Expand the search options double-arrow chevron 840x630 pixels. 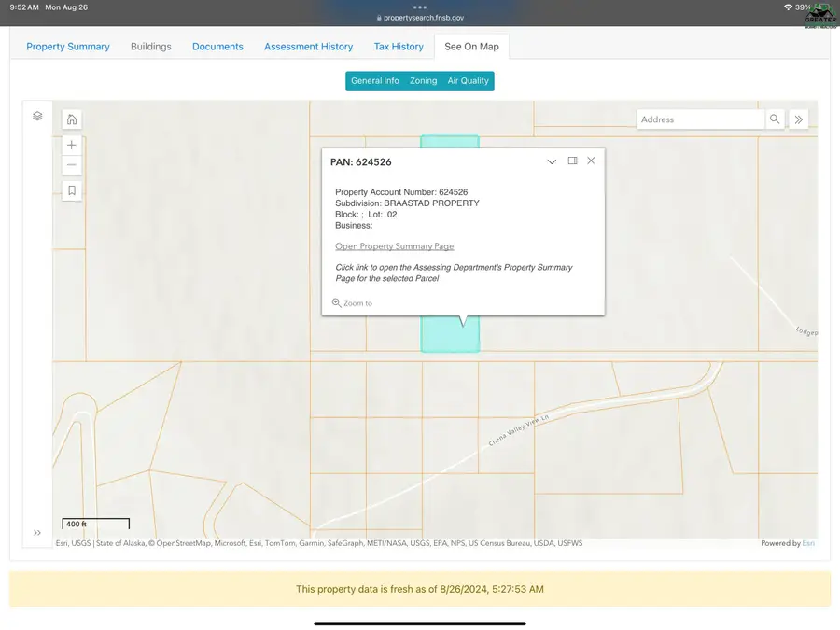798,119
